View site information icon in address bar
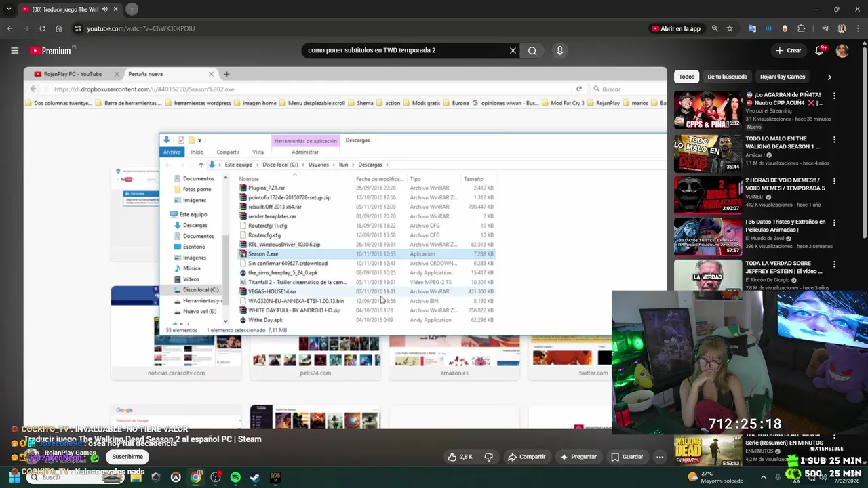868x488 pixels. click(78, 28)
